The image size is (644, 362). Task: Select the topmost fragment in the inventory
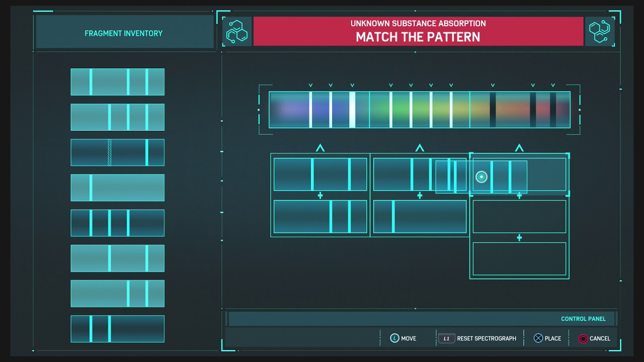point(117,82)
